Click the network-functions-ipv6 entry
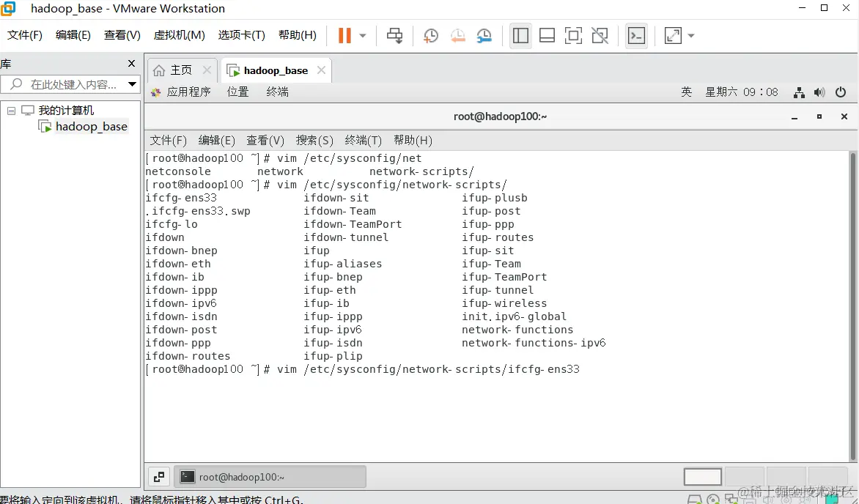This screenshot has width=859, height=504. [x=534, y=343]
